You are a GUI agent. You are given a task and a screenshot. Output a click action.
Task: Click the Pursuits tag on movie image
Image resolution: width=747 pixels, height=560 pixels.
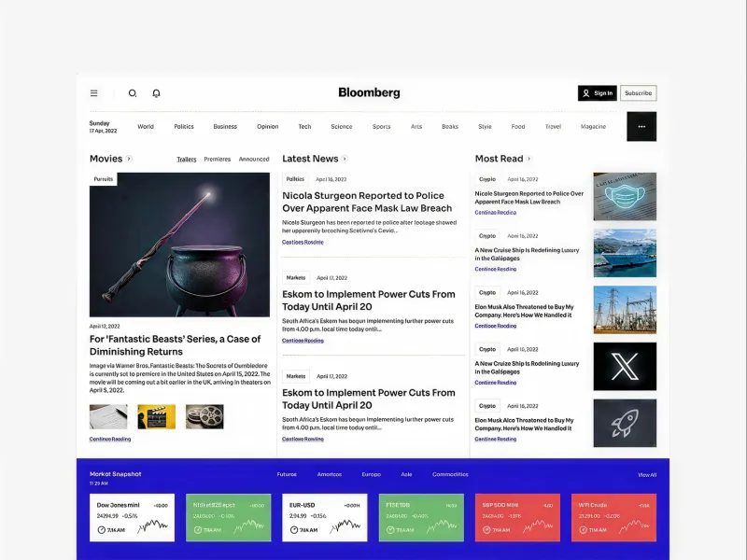(104, 179)
